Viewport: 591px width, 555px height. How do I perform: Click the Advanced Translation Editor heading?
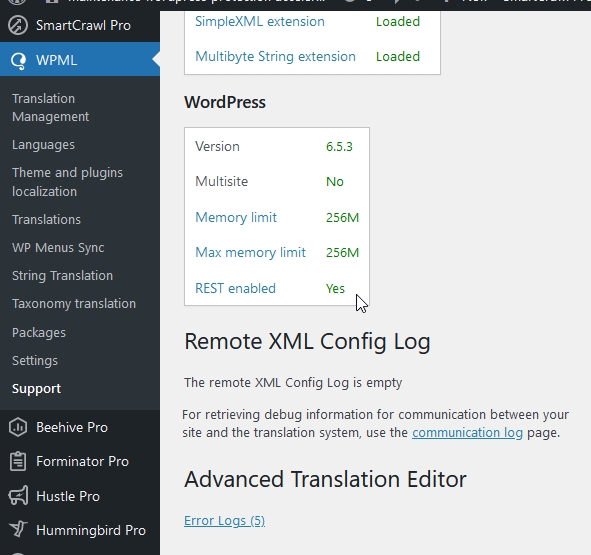(325, 479)
